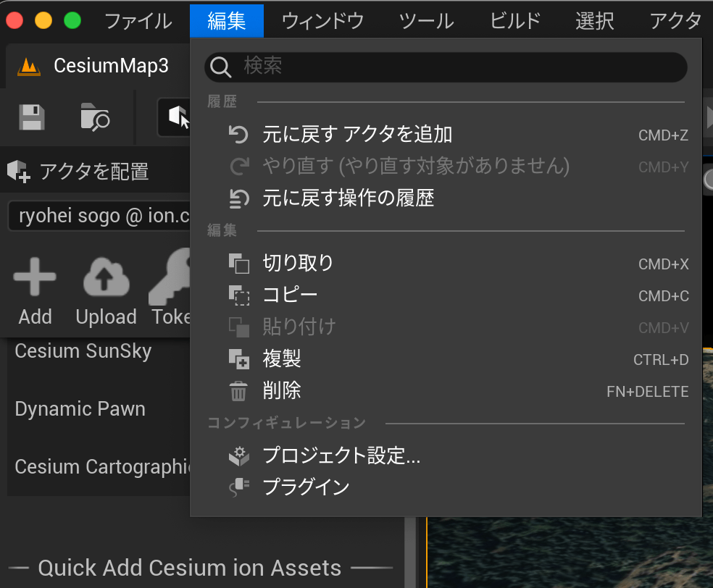Screen dimensions: 713x588
Task: Click the plugin plug icon
Action: tap(238, 487)
